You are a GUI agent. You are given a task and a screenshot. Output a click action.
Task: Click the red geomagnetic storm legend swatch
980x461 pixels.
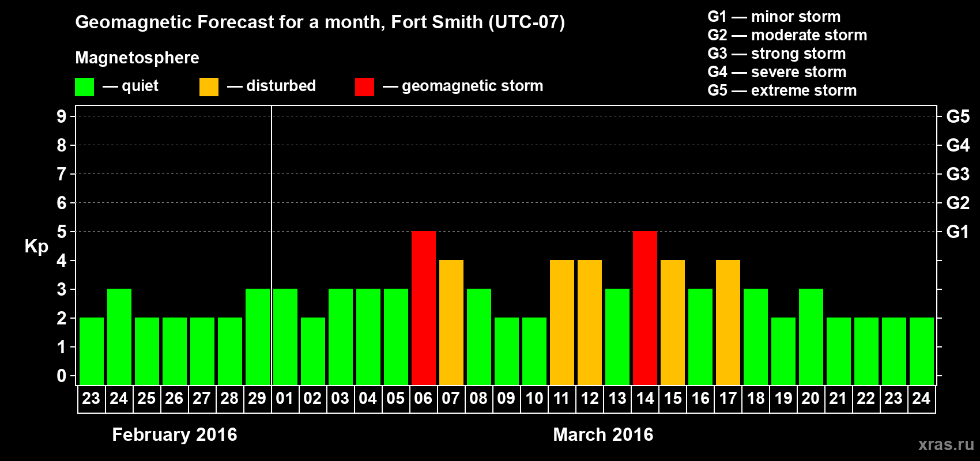(364, 87)
